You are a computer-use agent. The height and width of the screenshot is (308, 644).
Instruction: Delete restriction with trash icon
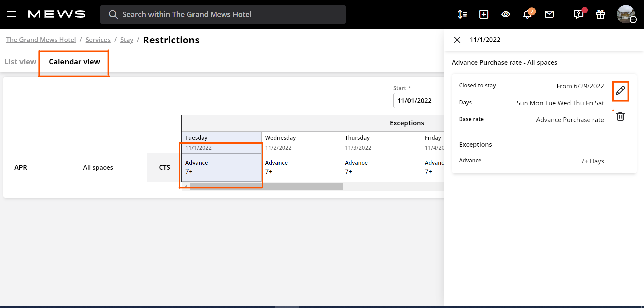point(620,116)
